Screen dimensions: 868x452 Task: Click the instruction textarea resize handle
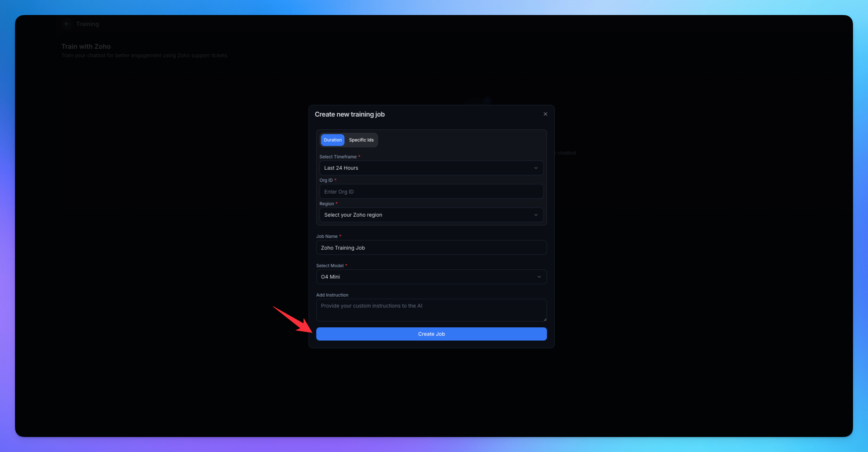coord(545,319)
